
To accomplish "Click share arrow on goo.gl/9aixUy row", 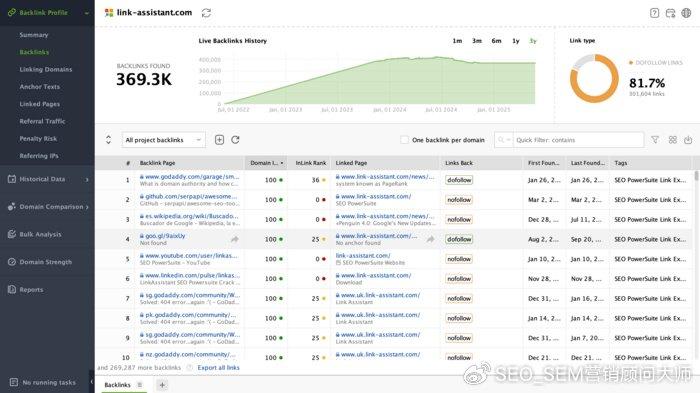I will coord(234,239).
